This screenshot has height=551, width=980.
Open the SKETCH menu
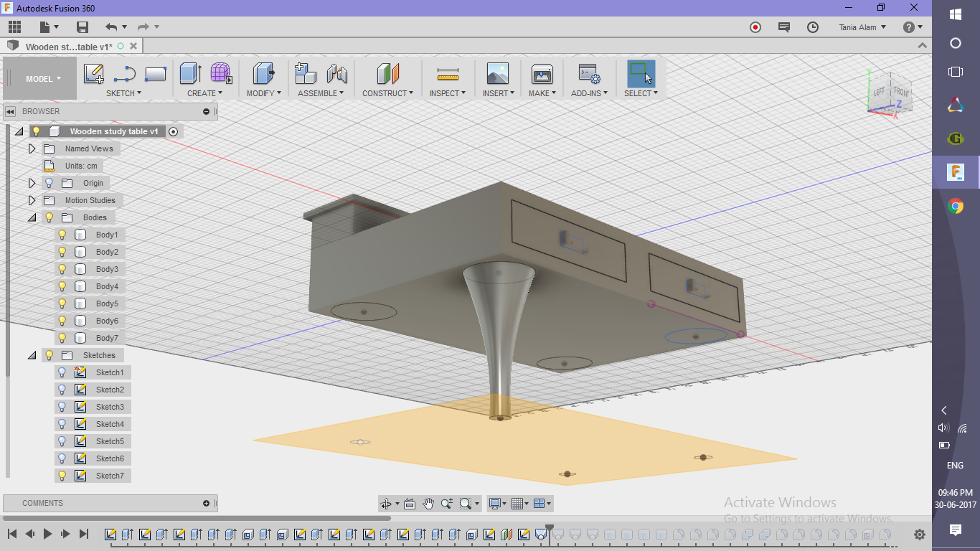pyautogui.click(x=123, y=93)
